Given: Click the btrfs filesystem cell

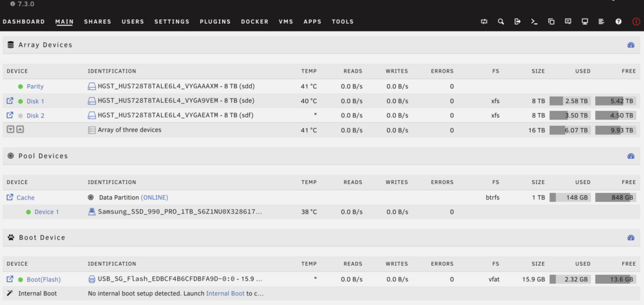Looking at the screenshot, I should click(493, 198).
